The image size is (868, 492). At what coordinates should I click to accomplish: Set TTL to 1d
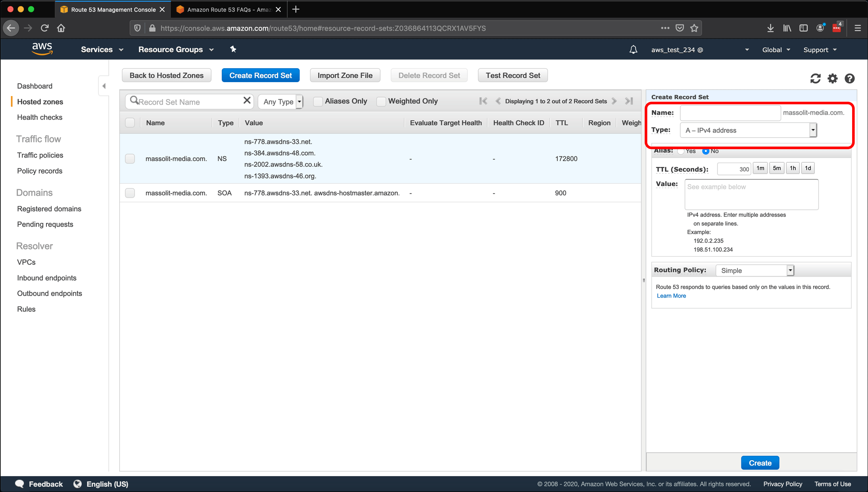point(808,168)
